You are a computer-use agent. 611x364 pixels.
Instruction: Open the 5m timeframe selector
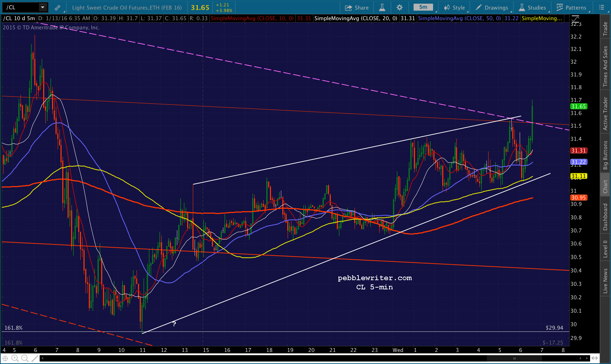(423, 7)
